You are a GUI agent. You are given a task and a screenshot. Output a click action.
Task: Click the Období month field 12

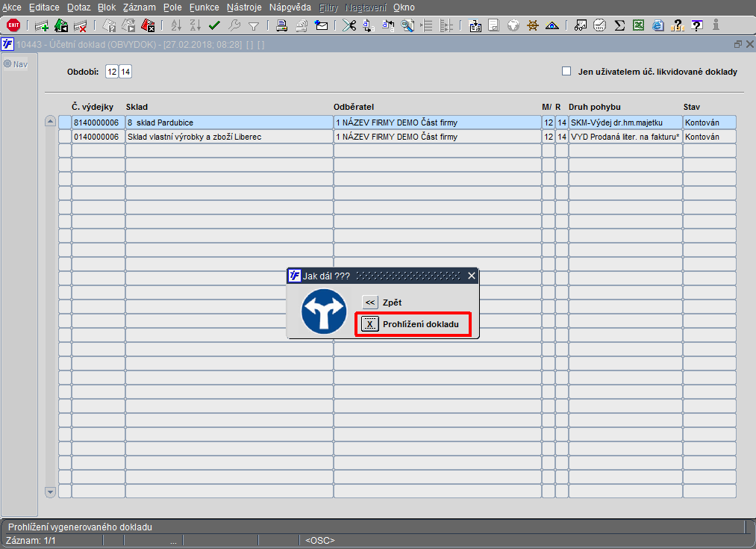(x=112, y=72)
